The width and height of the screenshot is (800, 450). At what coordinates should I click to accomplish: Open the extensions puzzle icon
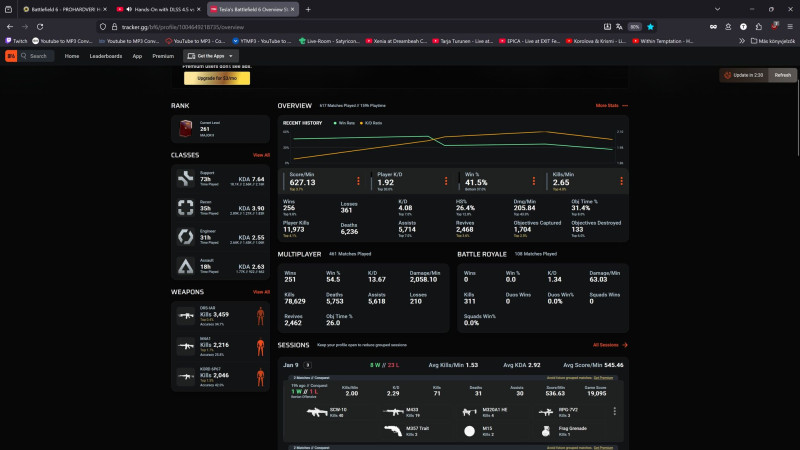click(x=759, y=27)
